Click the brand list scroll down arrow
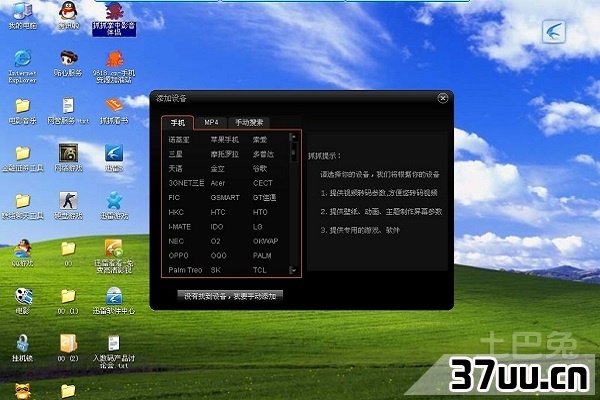This screenshot has width=600, height=400. pos(293,270)
